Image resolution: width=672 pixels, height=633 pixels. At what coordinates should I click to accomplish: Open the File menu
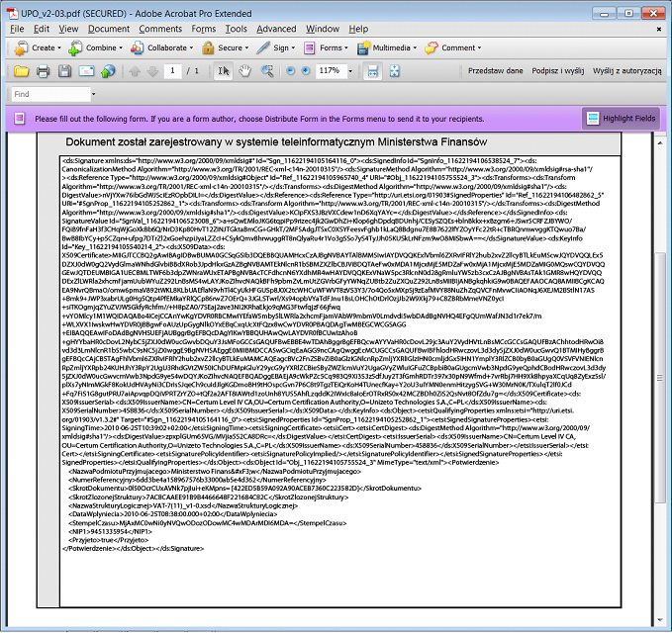click(17, 29)
